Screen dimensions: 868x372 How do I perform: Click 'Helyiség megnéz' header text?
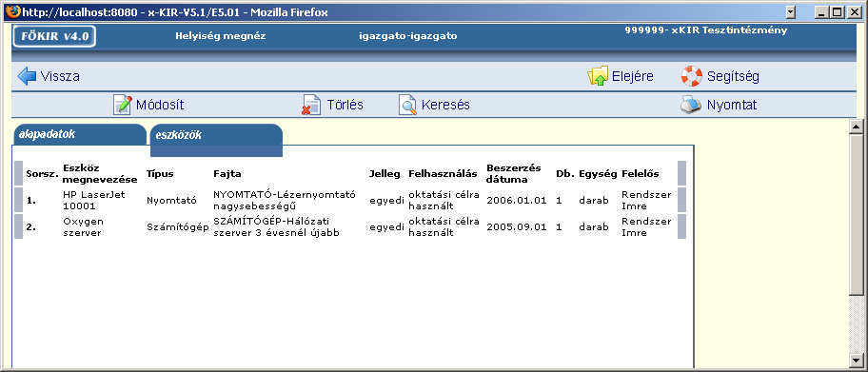[x=220, y=36]
